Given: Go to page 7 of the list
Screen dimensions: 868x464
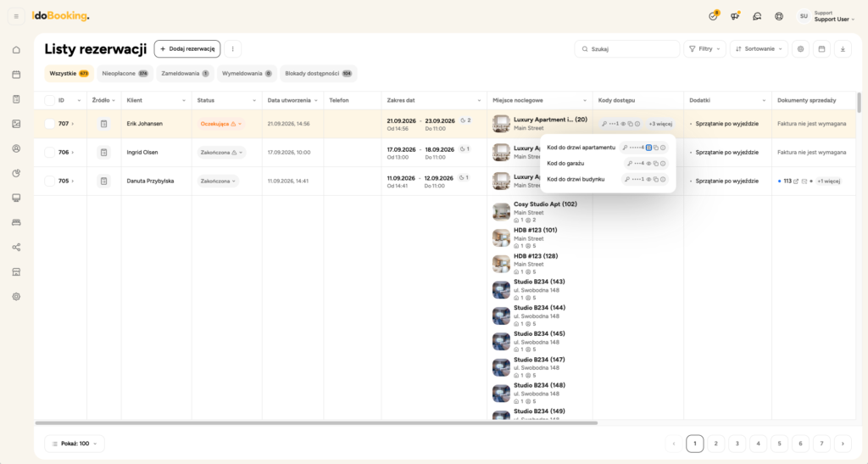Looking at the screenshot, I should [821, 444].
